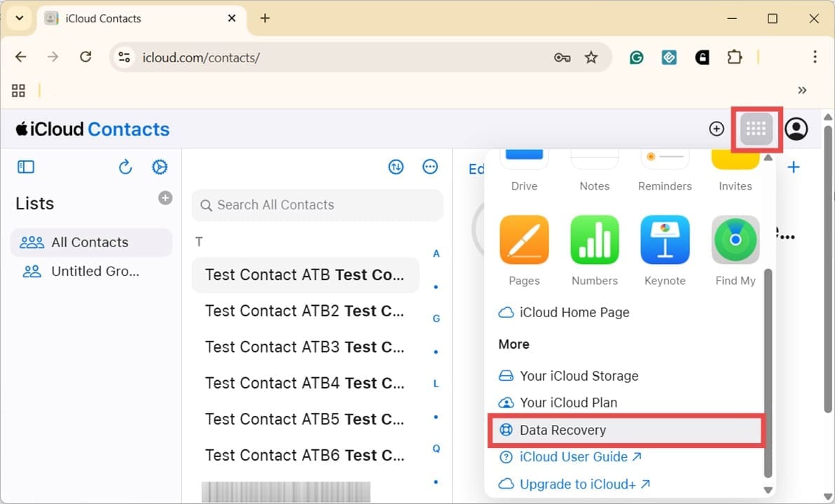Add a new list with plus icon
This screenshot has width=835, height=504.
165,198
